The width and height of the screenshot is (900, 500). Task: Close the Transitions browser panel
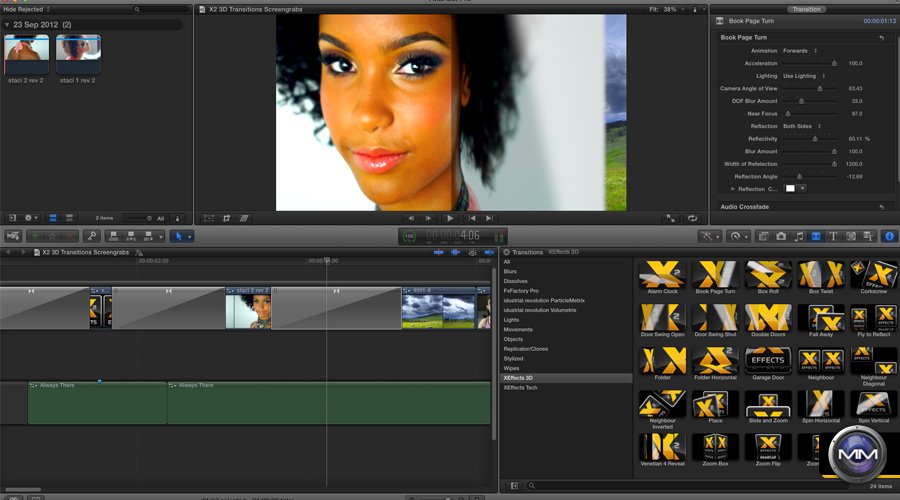click(x=507, y=252)
